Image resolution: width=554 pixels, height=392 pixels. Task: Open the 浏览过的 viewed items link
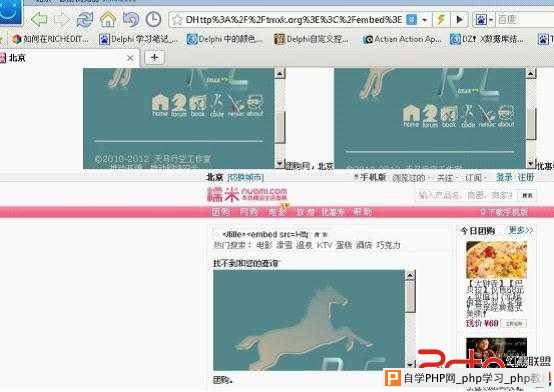(408, 177)
